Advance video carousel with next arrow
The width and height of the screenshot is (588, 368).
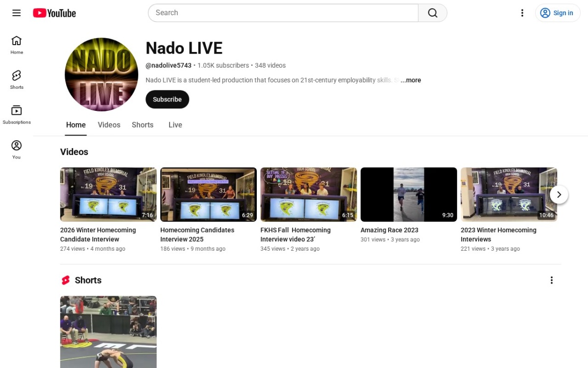[x=559, y=195]
